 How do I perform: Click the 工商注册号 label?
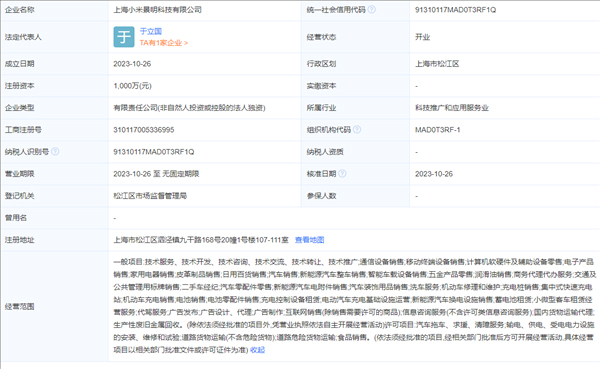(23, 130)
